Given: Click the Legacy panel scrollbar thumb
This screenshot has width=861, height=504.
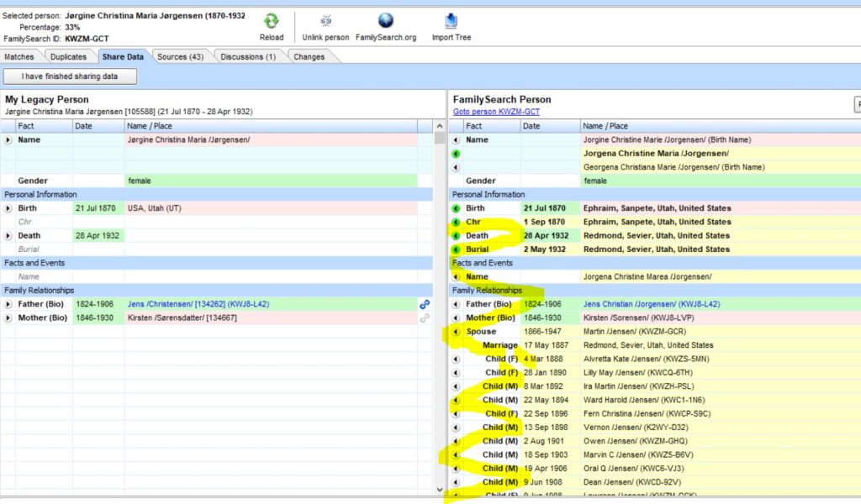Looking at the screenshot, I should click(x=439, y=139).
